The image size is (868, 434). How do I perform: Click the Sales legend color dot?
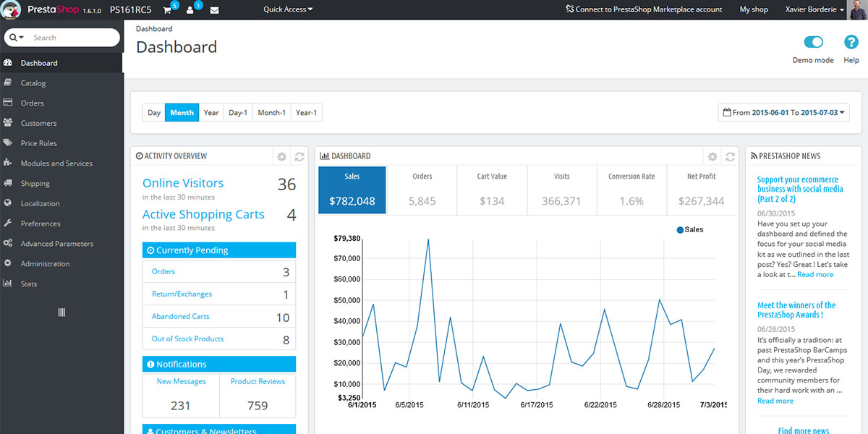click(x=680, y=230)
